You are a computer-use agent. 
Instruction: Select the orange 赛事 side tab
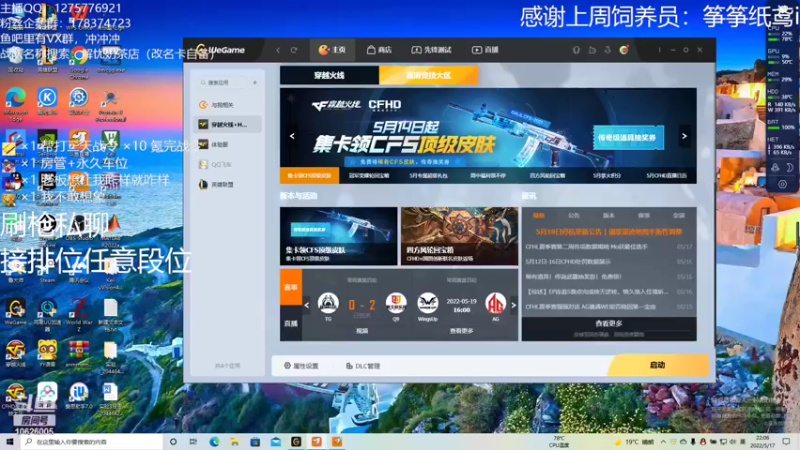coord(291,287)
